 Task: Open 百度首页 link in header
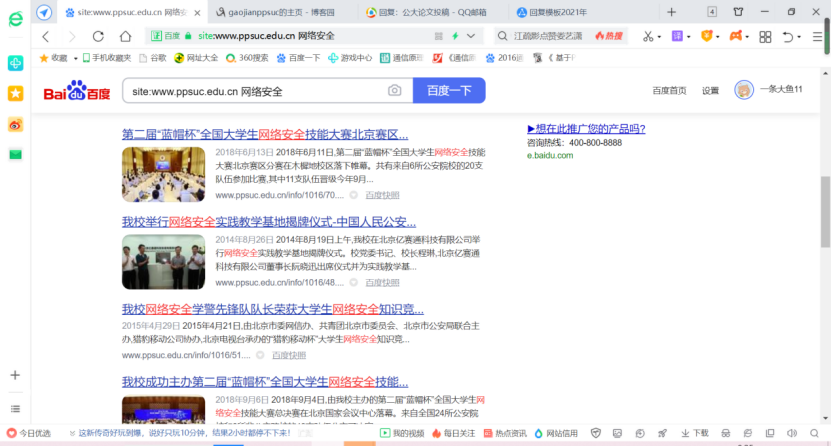pyautogui.click(x=669, y=91)
